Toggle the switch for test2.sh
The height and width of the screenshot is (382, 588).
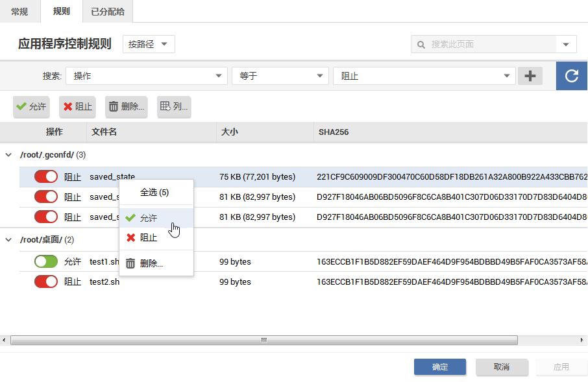(46, 281)
